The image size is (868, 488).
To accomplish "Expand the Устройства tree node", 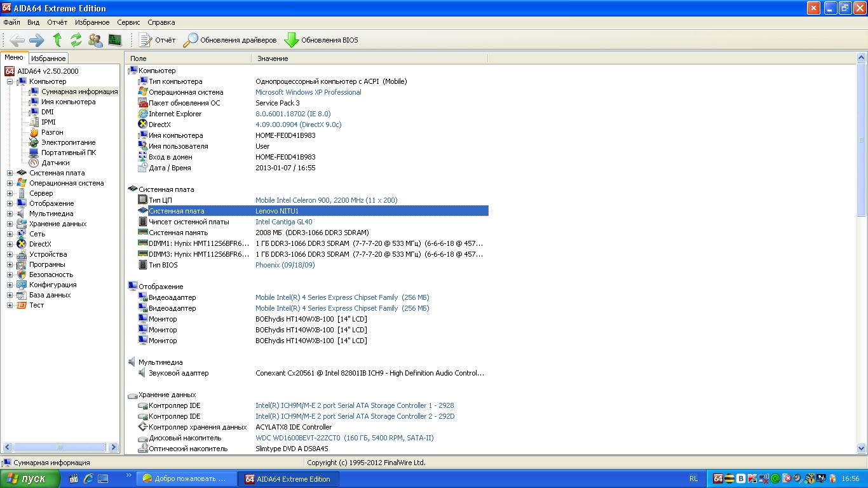I will (x=10, y=254).
